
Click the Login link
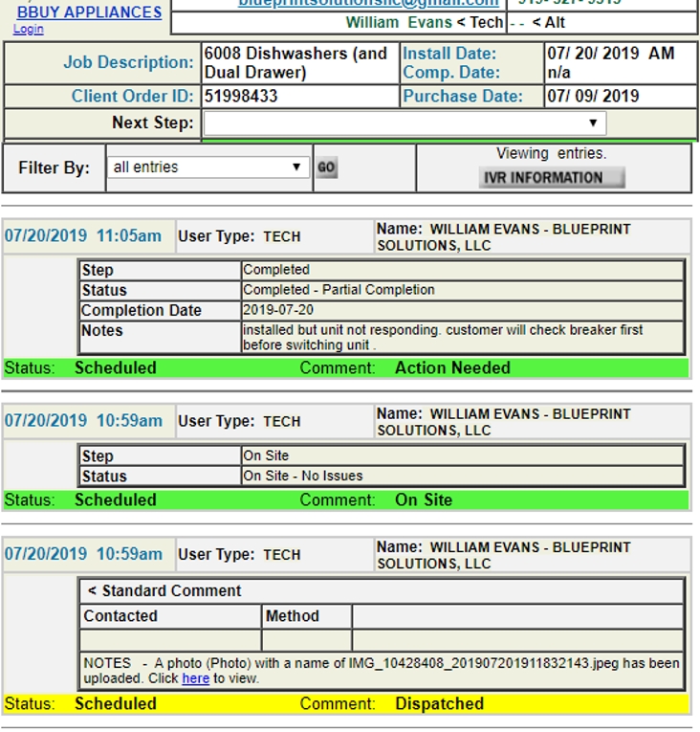coord(28,30)
